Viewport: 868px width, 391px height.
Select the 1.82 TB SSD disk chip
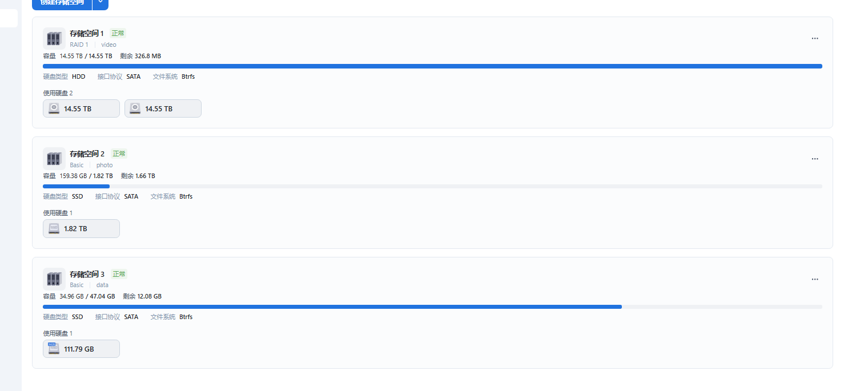pos(81,228)
